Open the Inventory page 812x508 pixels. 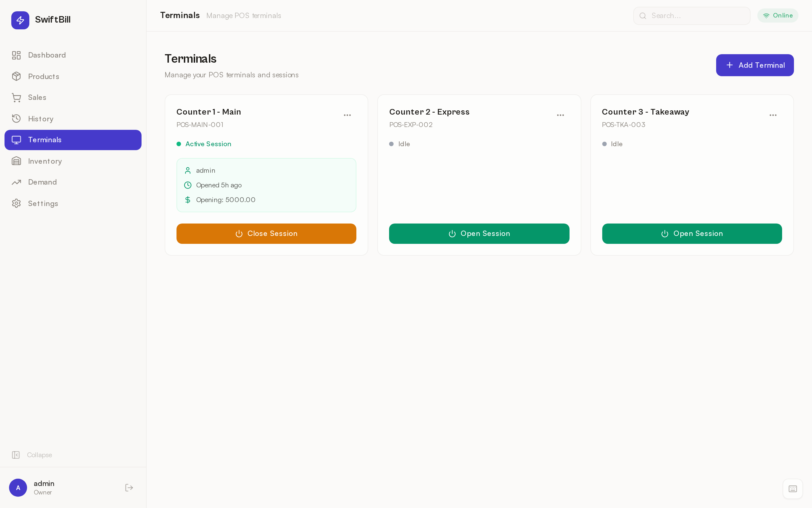click(x=73, y=161)
